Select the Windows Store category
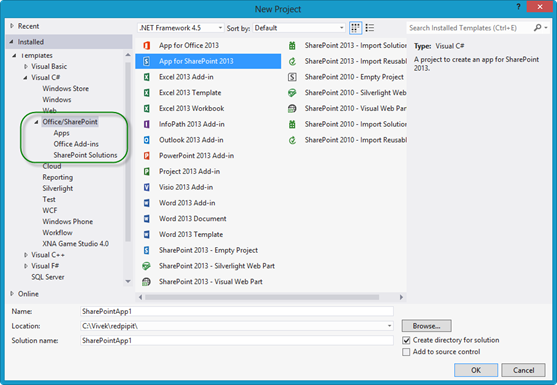This screenshot has height=385, width=557. [x=66, y=88]
